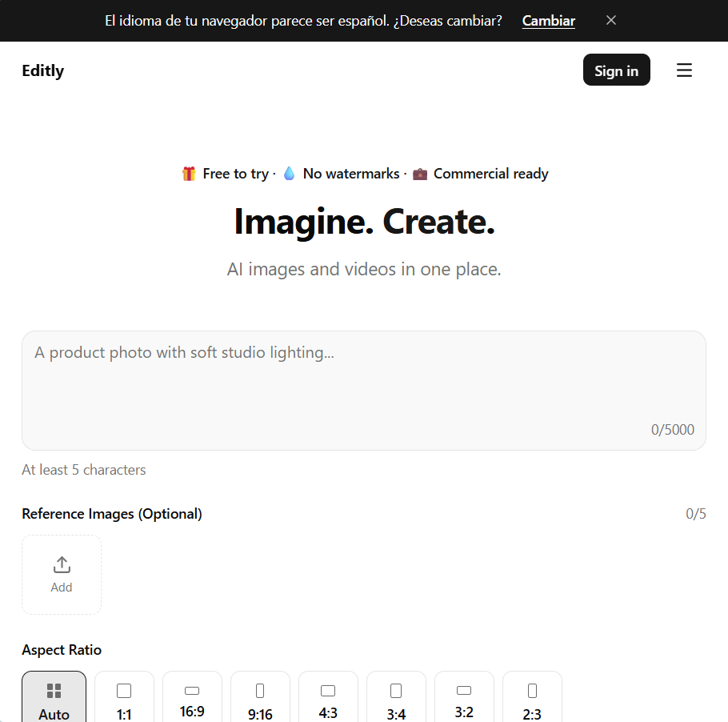Click the Add reference image box label
728x722 pixels.
pos(62,588)
